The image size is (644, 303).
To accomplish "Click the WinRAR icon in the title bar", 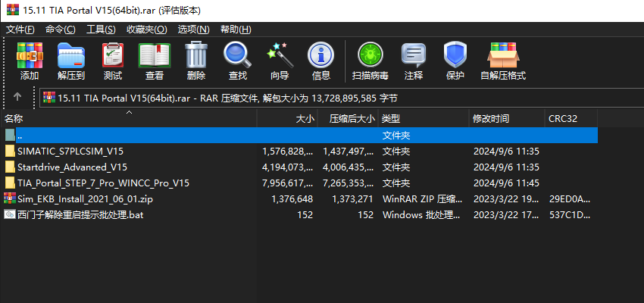I will point(13,10).
